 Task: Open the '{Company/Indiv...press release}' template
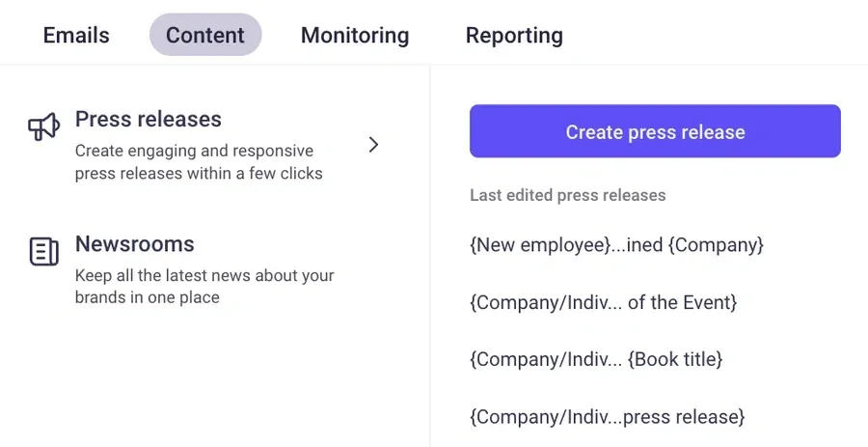[608, 417]
